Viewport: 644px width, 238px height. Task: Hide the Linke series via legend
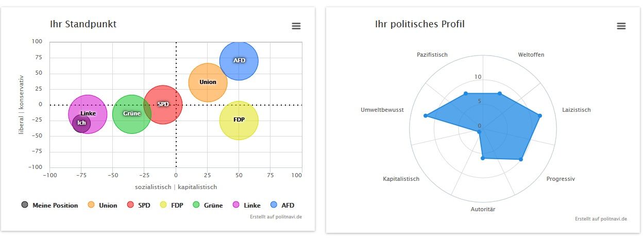(246, 205)
